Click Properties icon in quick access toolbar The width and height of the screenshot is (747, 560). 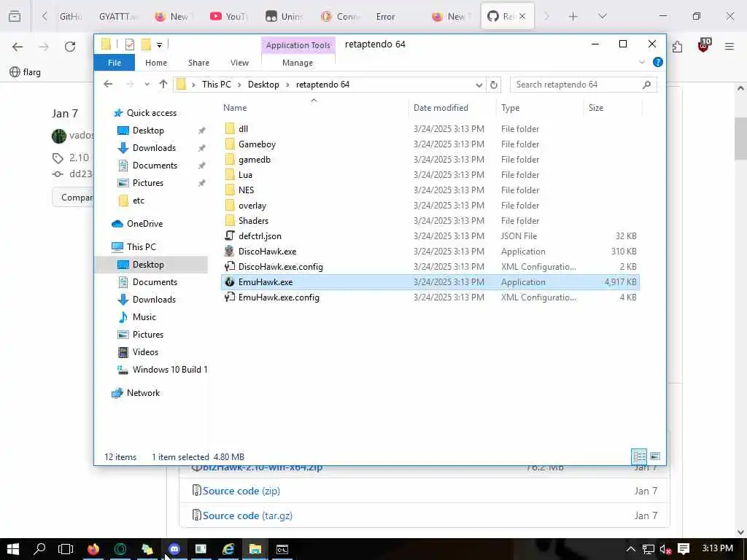pos(129,44)
